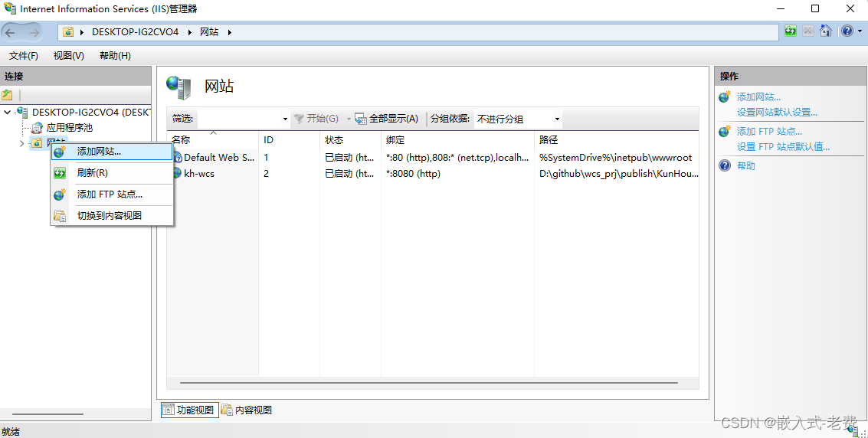Click the globe icon beside 添加网站 in context menu
868x438 pixels.
point(60,152)
